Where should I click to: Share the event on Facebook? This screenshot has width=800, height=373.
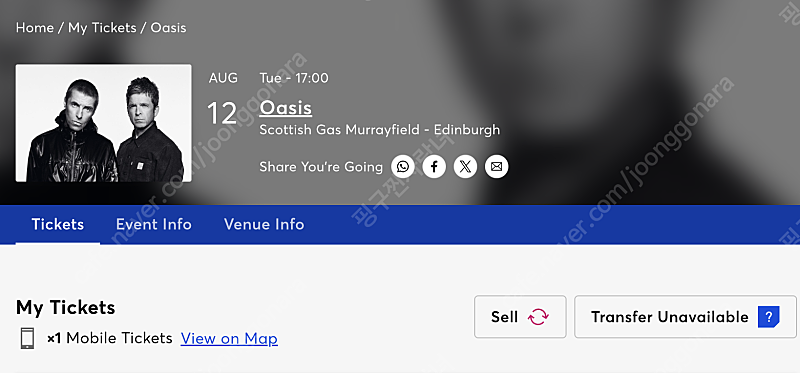[434, 167]
